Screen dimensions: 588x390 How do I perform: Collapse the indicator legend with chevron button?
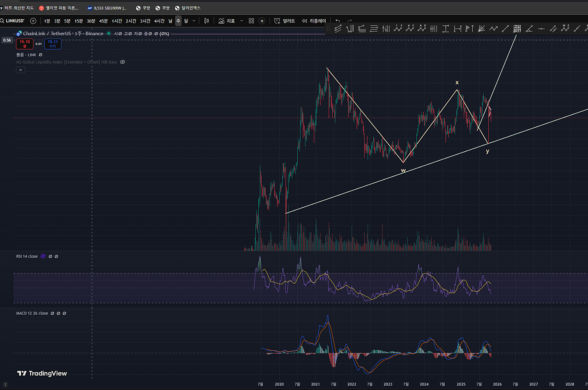[21, 70]
